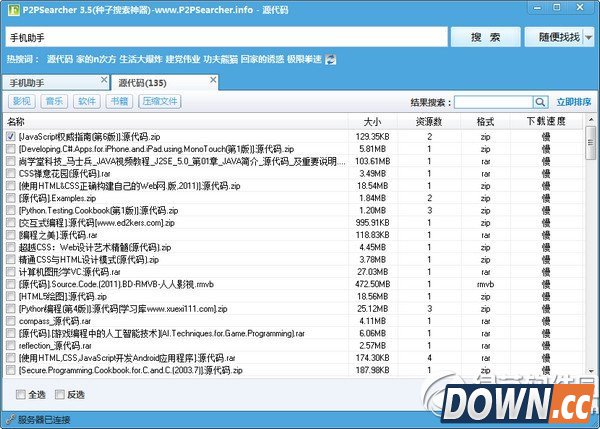Viewport: 600px width, 429px height.
Task: Open the 随便找找 dropdown arrow
Action: click(x=589, y=37)
